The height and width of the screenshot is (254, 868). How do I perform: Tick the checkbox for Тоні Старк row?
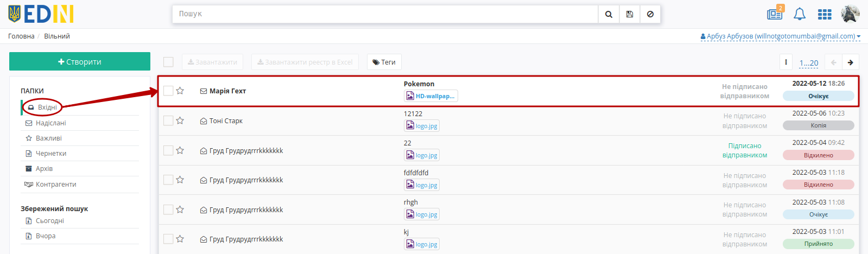(x=168, y=120)
